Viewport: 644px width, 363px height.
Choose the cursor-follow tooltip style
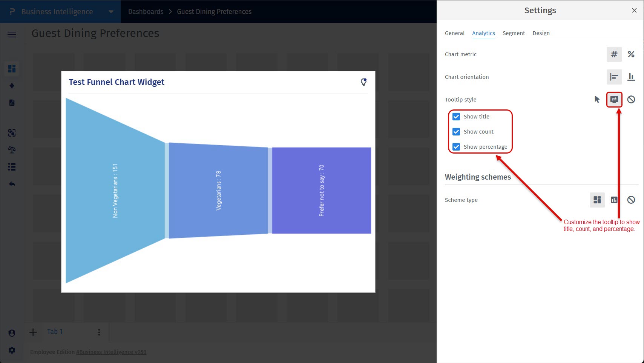597,100
